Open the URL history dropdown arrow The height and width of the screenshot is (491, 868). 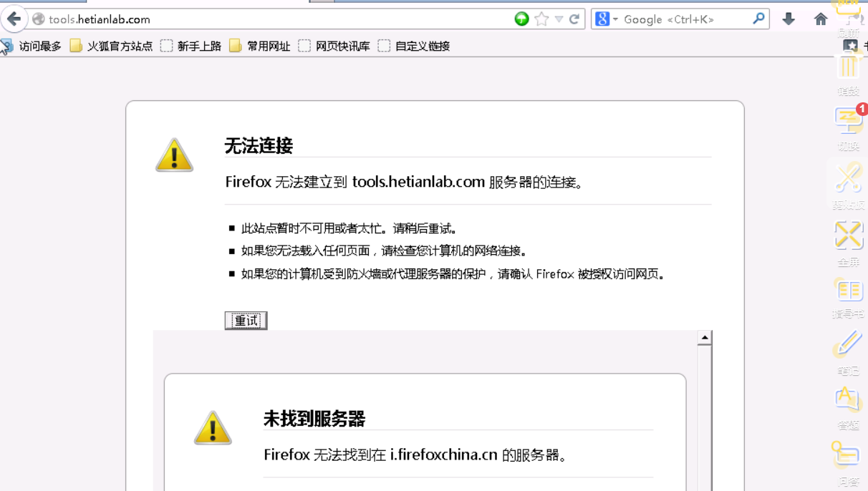pyautogui.click(x=559, y=19)
